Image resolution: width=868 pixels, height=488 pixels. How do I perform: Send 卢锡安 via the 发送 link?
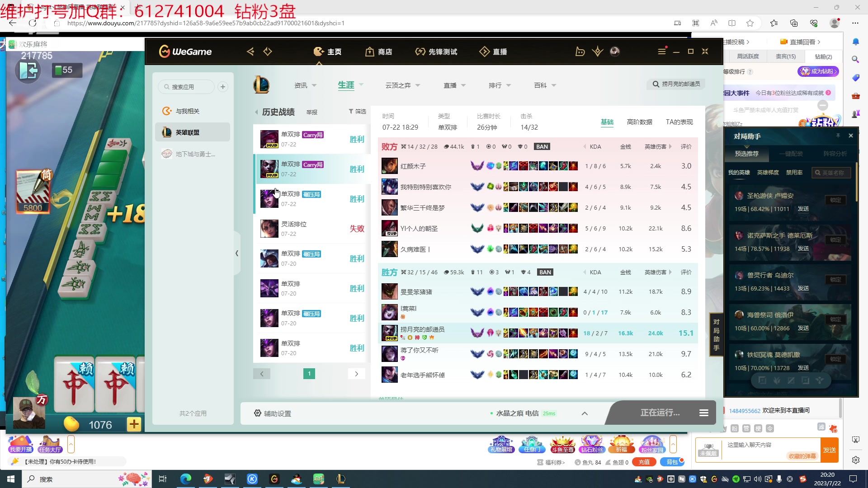(x=803, y=209)
